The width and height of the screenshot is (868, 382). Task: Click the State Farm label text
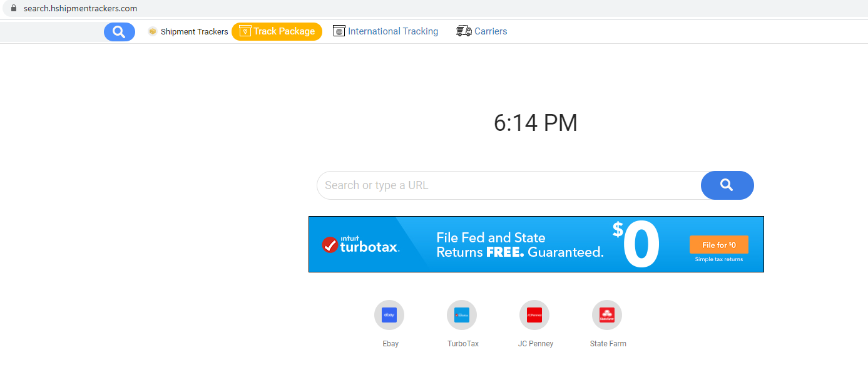(608, 344)
